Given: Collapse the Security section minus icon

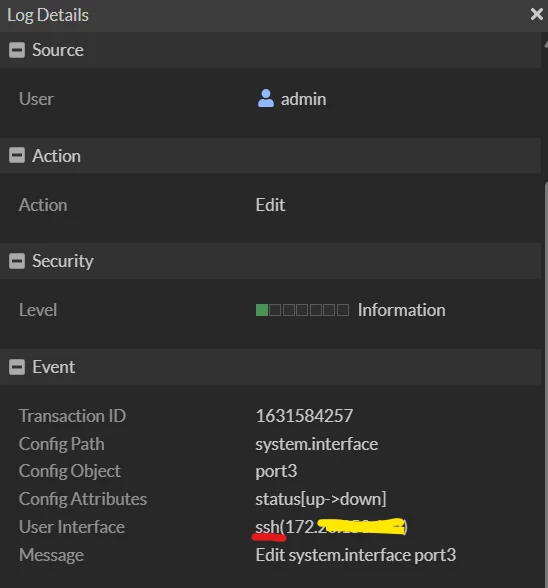Looking at the screenshot, I should click(x=17, y=261).
